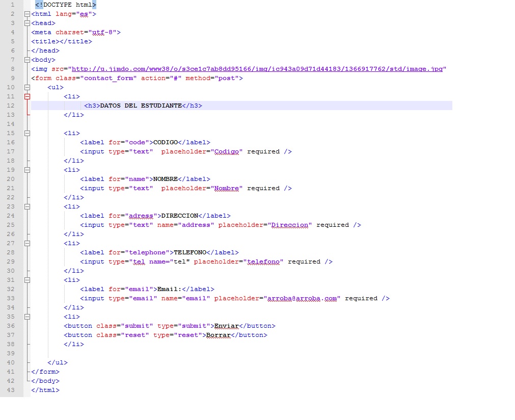Fold the li block with Email label
Viewport: 515px width, 420px height.
coord(28,280)
